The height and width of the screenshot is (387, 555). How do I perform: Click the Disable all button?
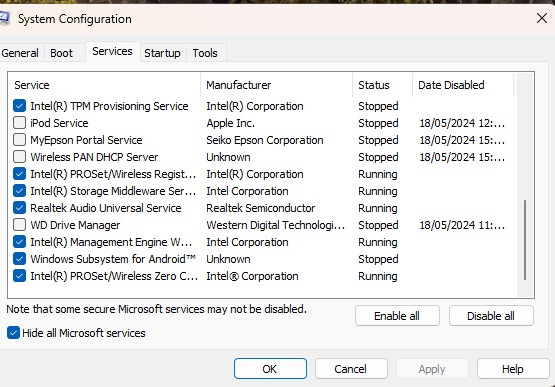pyautogui.click(x=491, y=316)
